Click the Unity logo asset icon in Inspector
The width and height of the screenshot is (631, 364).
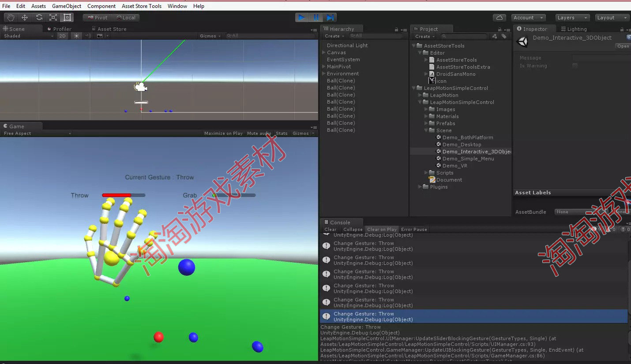523,42
